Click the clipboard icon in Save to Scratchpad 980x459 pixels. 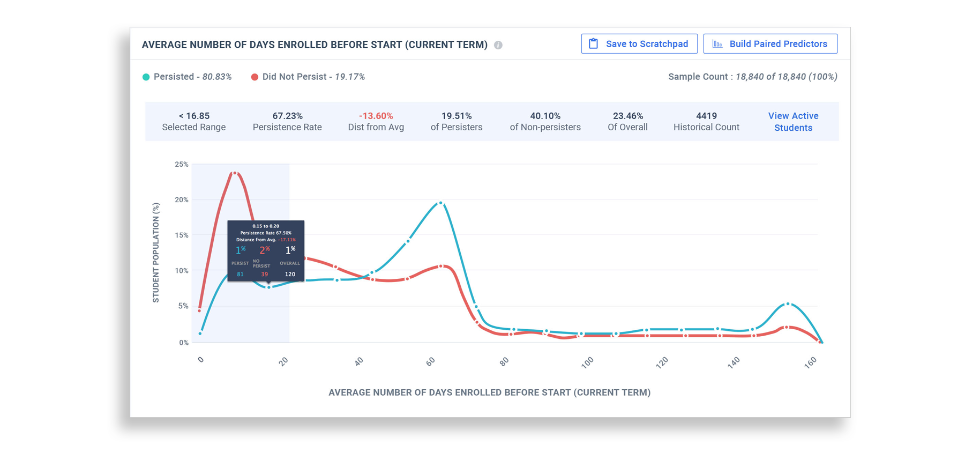(593, 44)
